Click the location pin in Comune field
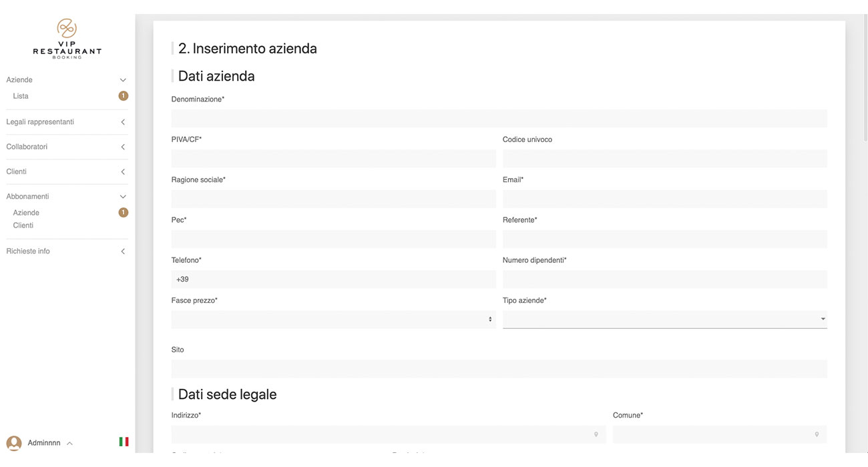Screen dimensions: 868x467 817,434
